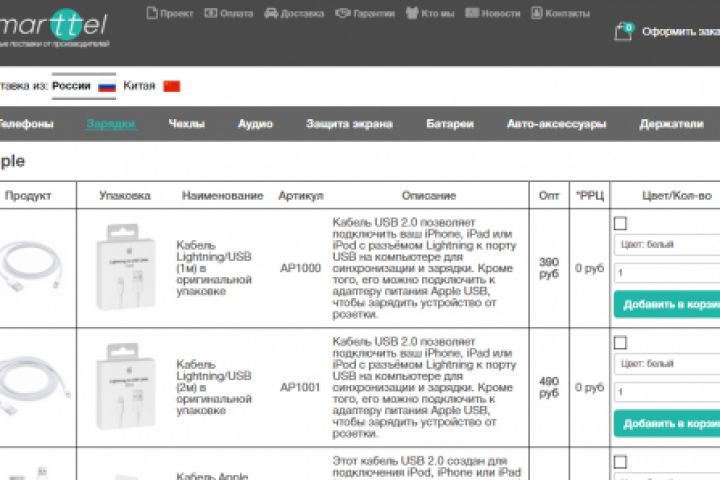Open the Авто-аксессуары category tab
This screenshot has height=480, width=720.
point(557,124)
